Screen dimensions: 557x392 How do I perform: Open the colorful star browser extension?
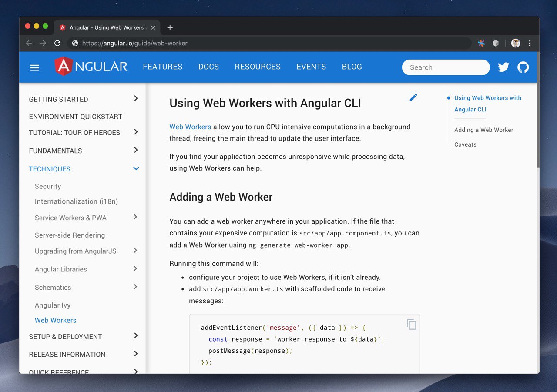(481, 43)
